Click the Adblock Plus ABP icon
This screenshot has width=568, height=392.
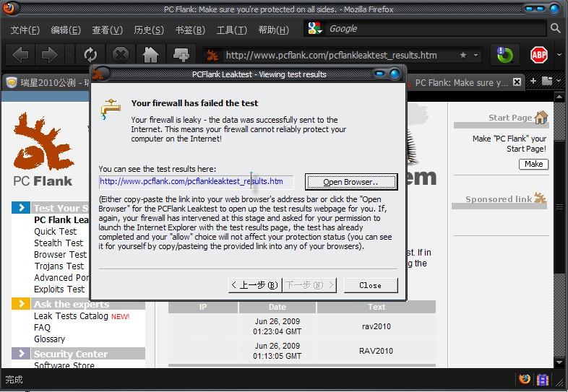(x=538, y=55)
